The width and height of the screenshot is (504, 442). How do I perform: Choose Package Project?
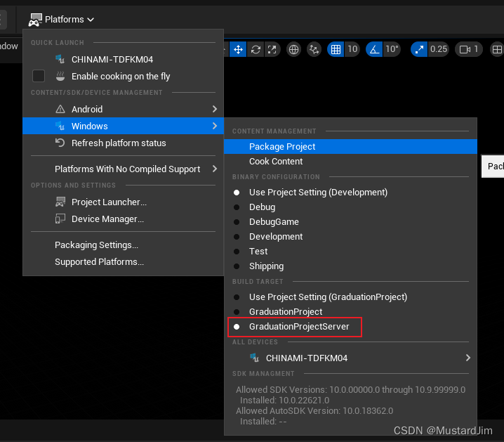(350, 147)
